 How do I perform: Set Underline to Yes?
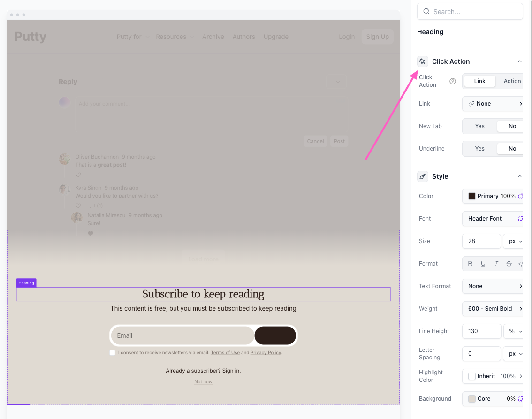(x=479, y=149)
